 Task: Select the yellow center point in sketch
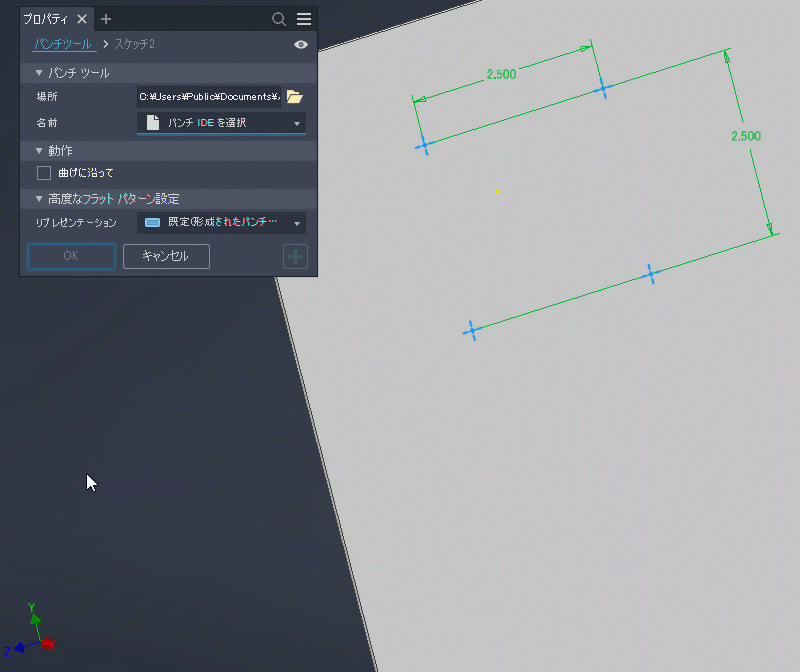click(496, 192)
